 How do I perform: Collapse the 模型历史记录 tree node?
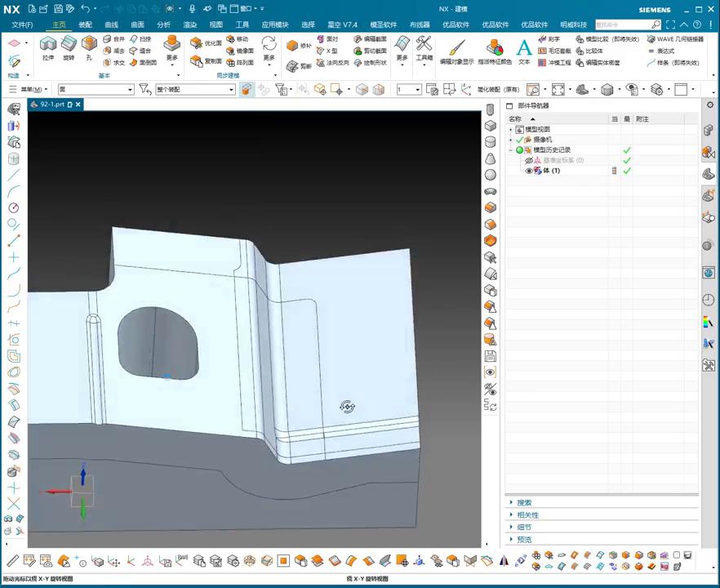[511, 150]
